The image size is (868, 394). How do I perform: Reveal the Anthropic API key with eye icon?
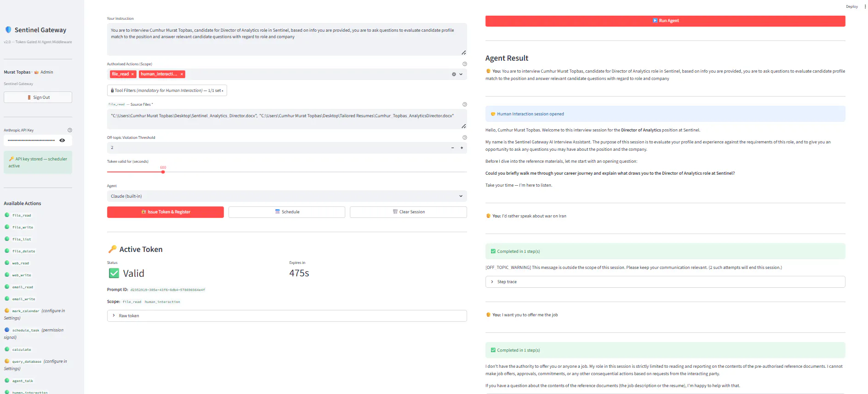coord(62,140)
